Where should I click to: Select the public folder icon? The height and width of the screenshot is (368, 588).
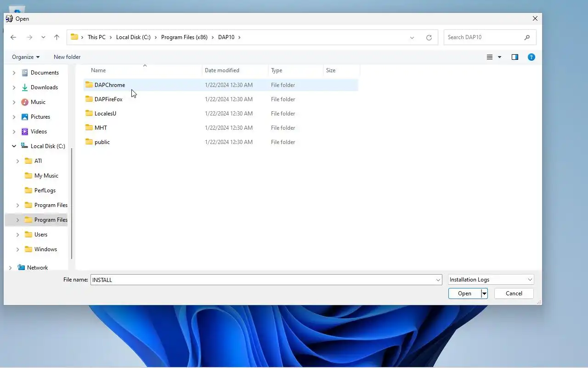pos(89,142)
